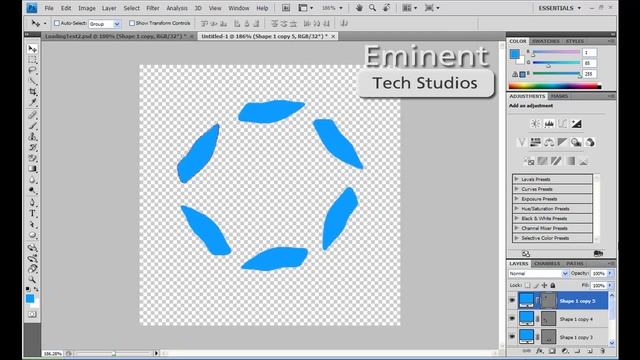Switch to the Channels tab
This screenshot has height=360, width=640.
[547, 263]
